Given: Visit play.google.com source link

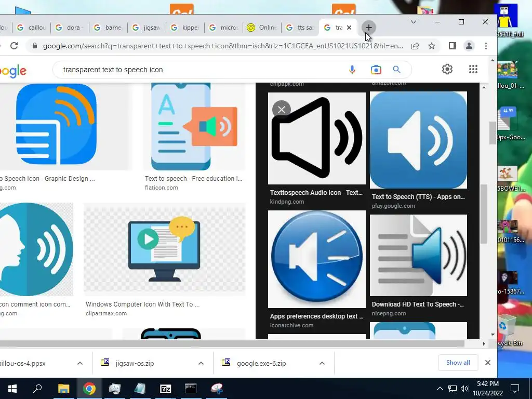Looking at the screenshot, I should click(x=393, y=206).
